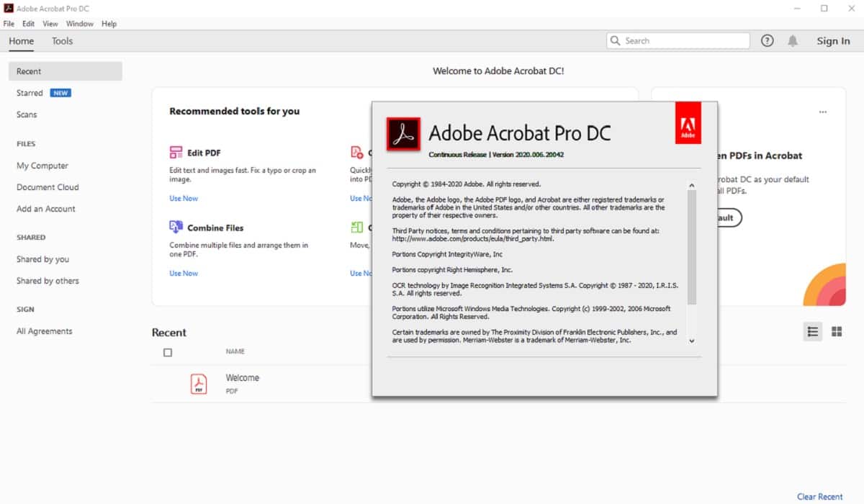Image resolution: width=864 pixels, height=504 pixels.
Task: Open the File menu
Action: click(9, 24)
